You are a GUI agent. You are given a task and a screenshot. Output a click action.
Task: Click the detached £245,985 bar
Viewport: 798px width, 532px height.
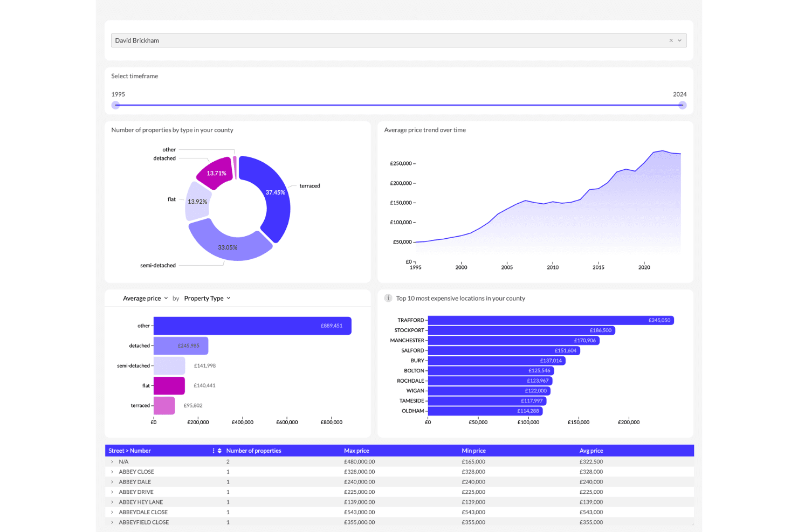pyautogui.click(x=181, y=346)
